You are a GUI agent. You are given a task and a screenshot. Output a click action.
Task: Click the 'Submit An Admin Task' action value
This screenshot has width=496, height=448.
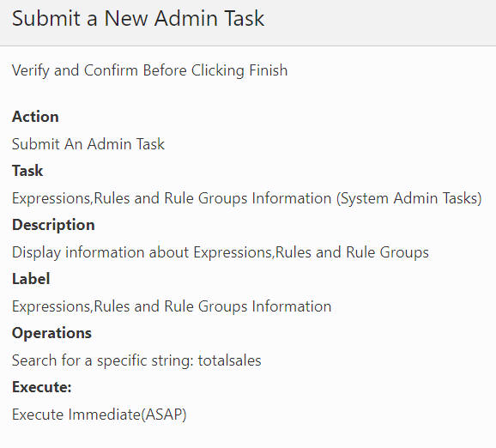[x=88, y=144]
